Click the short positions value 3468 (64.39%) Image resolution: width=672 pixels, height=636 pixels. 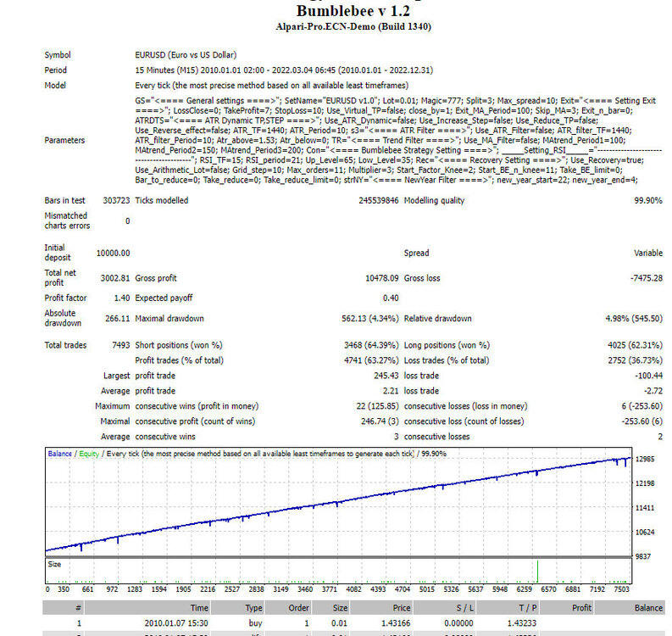coord(371,345)
